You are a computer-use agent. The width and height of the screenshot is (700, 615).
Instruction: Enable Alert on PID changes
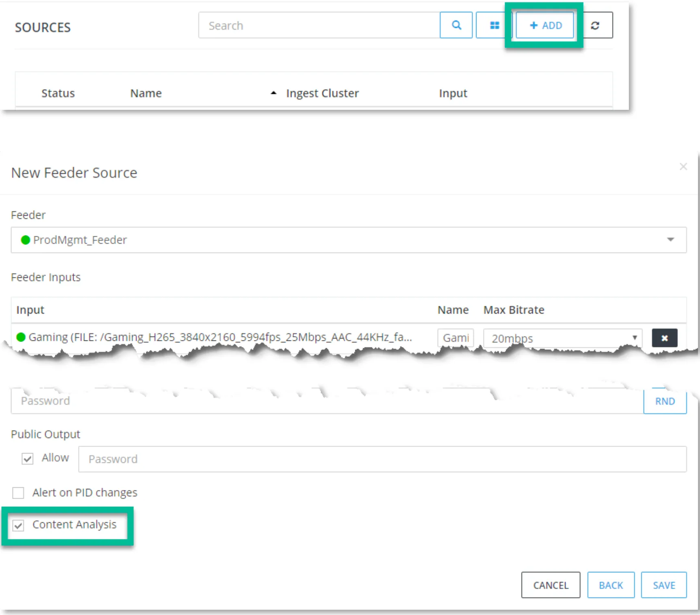[18, 493]
